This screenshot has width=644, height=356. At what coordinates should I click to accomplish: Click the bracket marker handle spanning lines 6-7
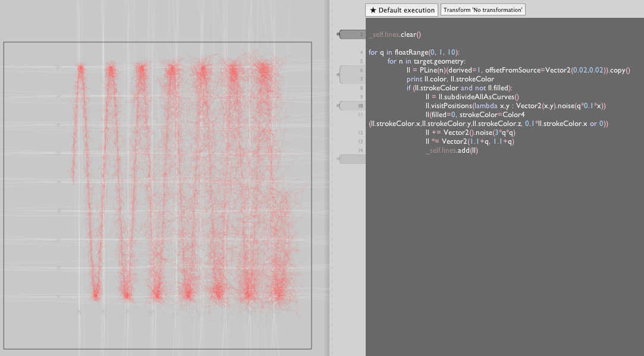[x=351, y=74]
